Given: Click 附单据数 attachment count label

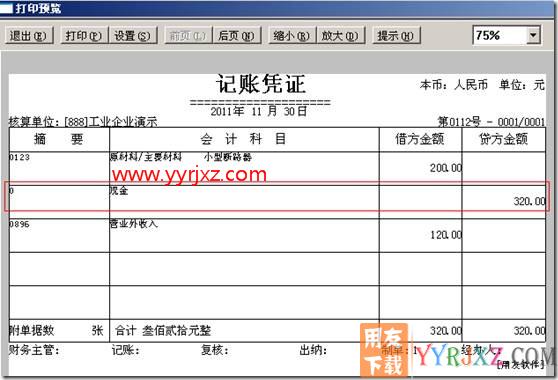Looking at the screenshot, I should click(31, 331).
